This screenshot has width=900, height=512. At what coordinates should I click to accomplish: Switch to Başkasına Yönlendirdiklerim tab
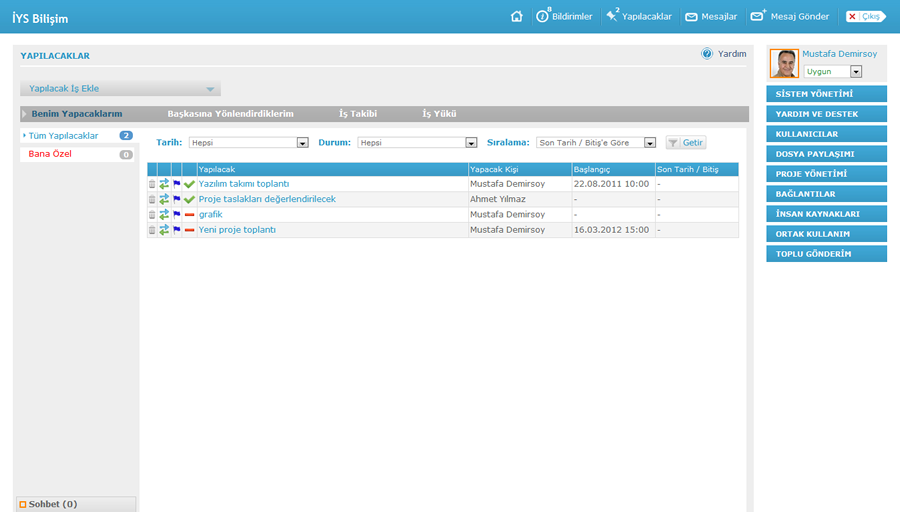point(230,114)
